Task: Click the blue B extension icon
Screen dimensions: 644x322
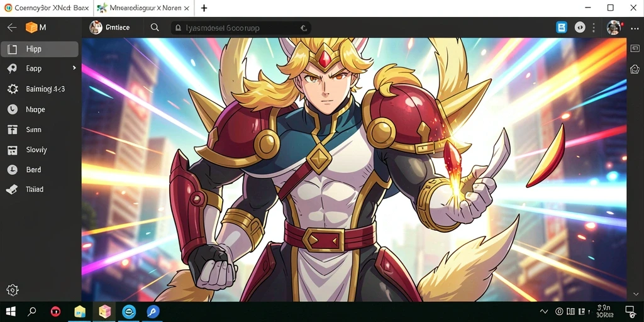Action: 562,28
